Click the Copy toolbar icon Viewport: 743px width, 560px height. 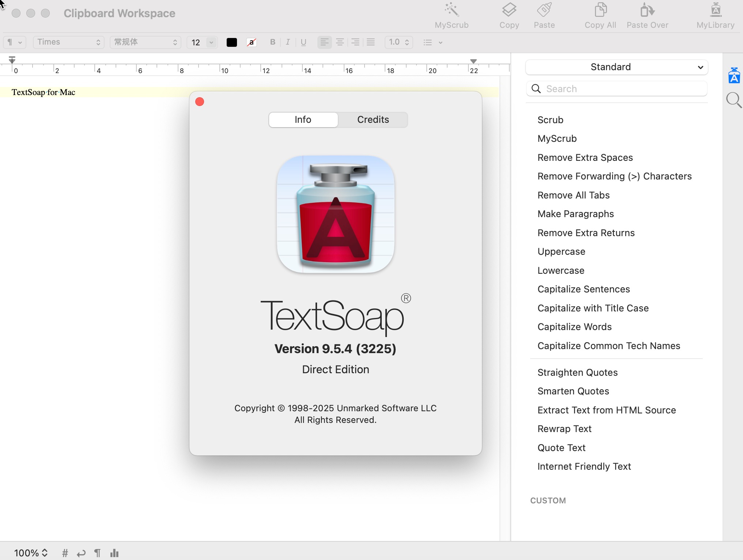click(509, 10)
